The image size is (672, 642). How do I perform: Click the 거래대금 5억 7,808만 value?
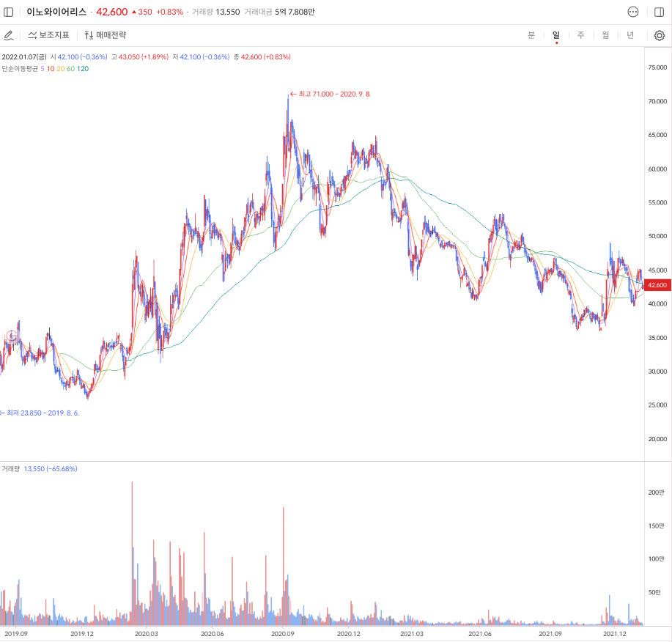tap(279, 12)
